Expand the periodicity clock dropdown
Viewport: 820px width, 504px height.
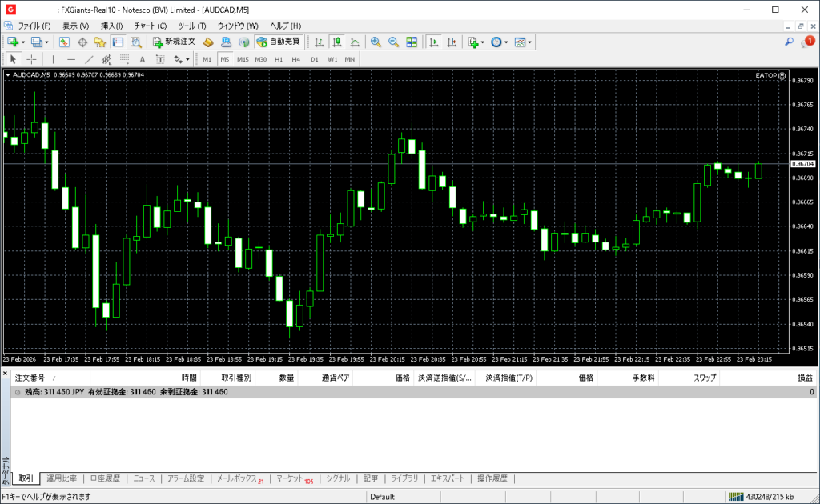click(506, 42)
